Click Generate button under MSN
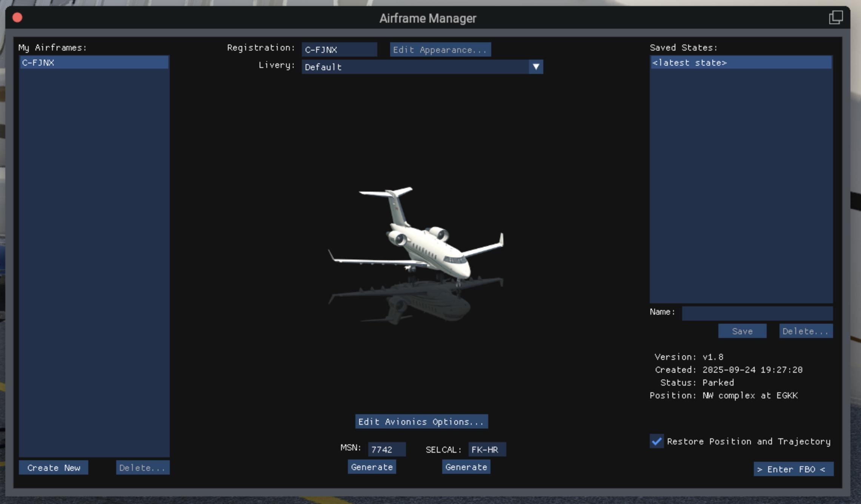This screenshot has width=861, height=504. (x=372, y=467)
